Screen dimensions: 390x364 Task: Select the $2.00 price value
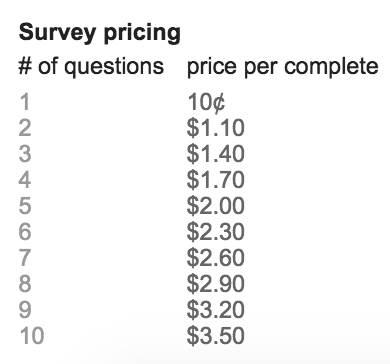click(x=216, y=206)
